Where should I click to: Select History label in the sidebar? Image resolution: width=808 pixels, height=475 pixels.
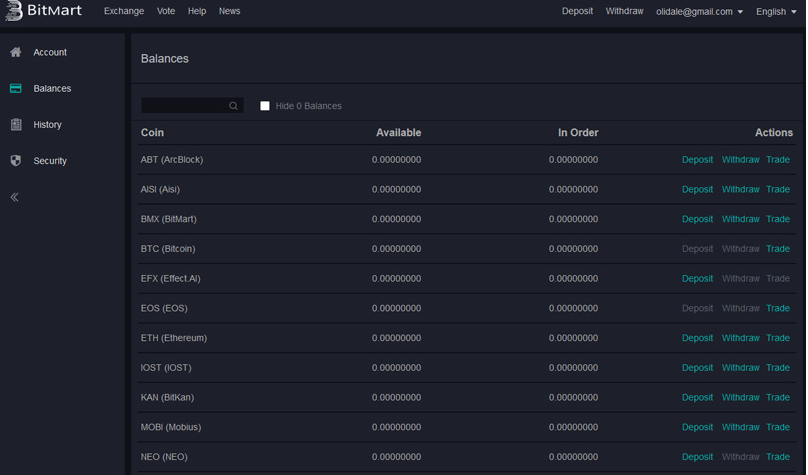tap(47, 124)
